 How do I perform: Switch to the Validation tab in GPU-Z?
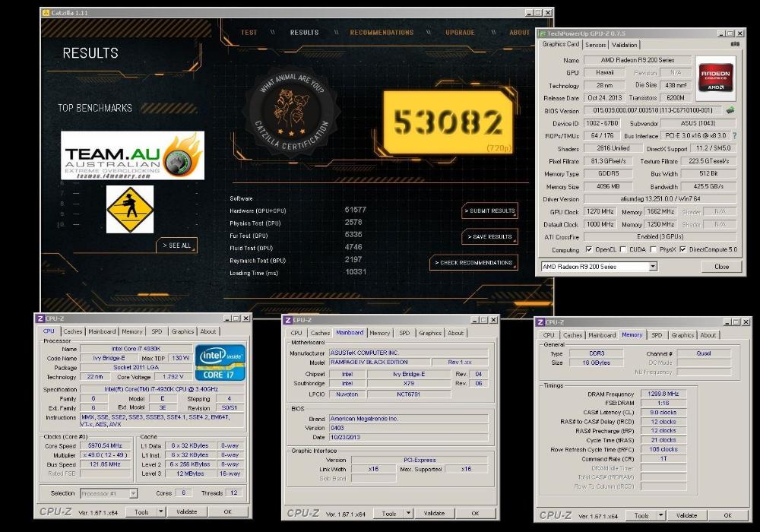(x=624, y=45)
